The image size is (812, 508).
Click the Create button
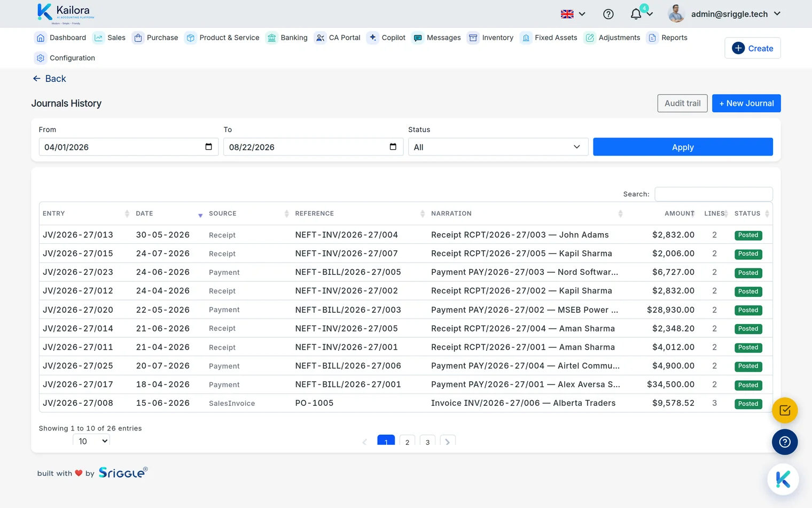click(752, 48)
